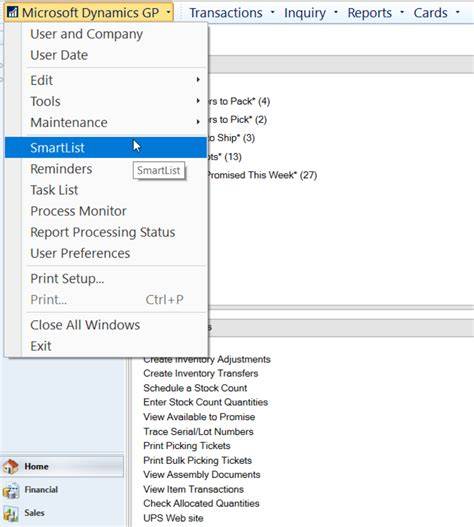
Task: Open User Preferences menu item
Action: click(x=80, y=253)
